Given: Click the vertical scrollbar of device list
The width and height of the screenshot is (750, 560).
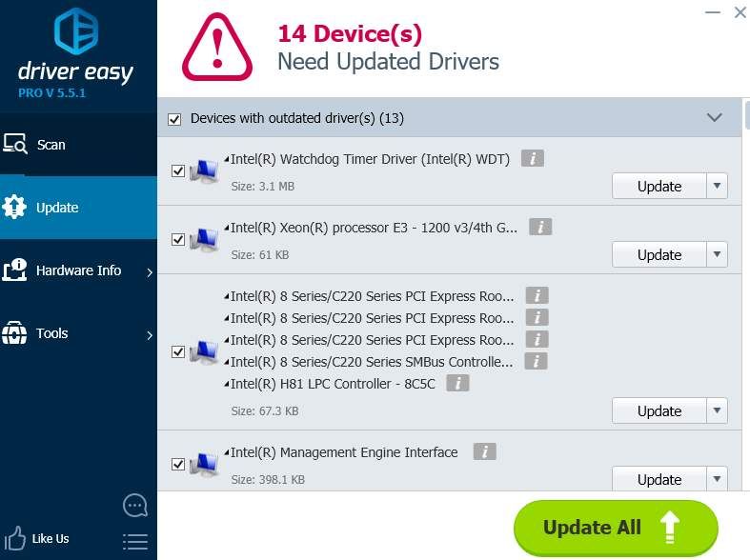Looking at the screenshot, I should tap(745, 286).
